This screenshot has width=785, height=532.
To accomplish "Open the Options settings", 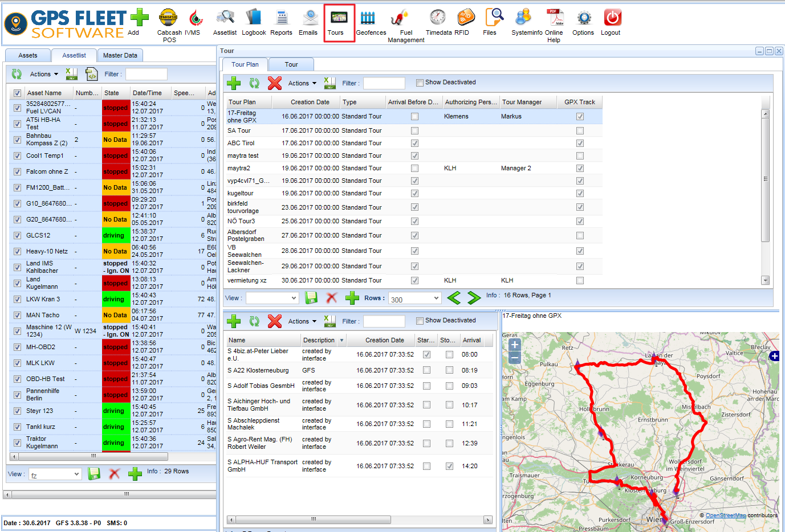I will pos(583,20).
